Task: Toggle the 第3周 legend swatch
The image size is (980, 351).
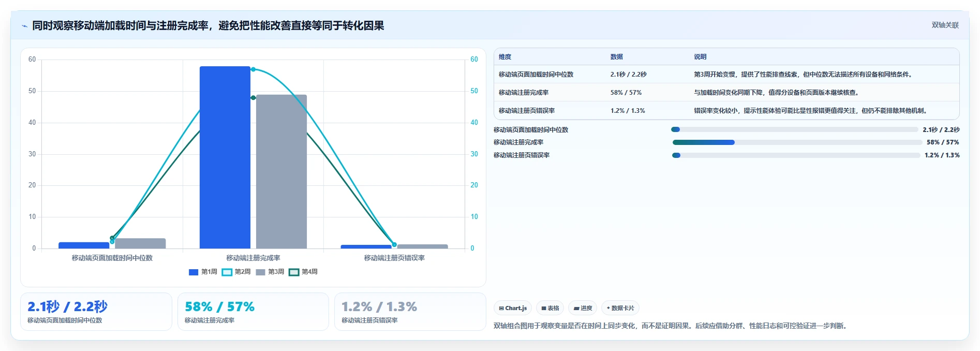Action: [x=260, y=272]
